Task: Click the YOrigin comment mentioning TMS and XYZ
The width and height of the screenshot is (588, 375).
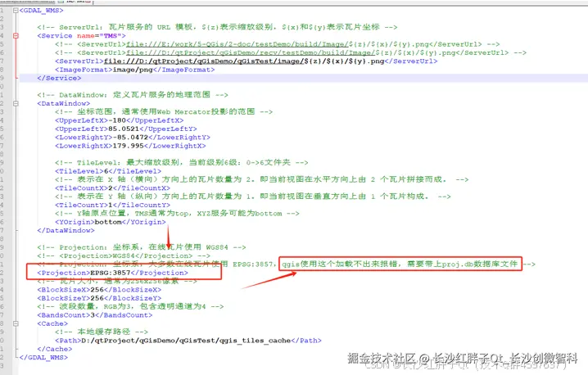Action: pyautogui.click(x=177, y=214)
